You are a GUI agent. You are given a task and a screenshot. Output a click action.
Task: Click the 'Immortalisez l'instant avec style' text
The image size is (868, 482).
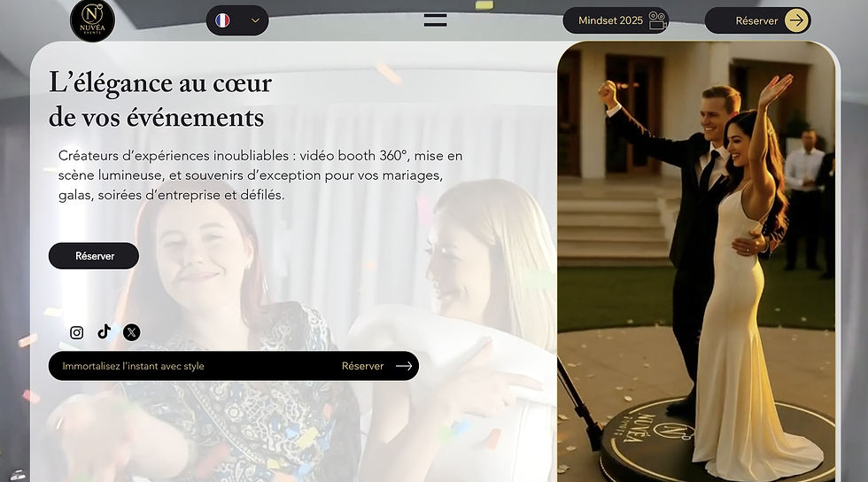click(134, 366)
